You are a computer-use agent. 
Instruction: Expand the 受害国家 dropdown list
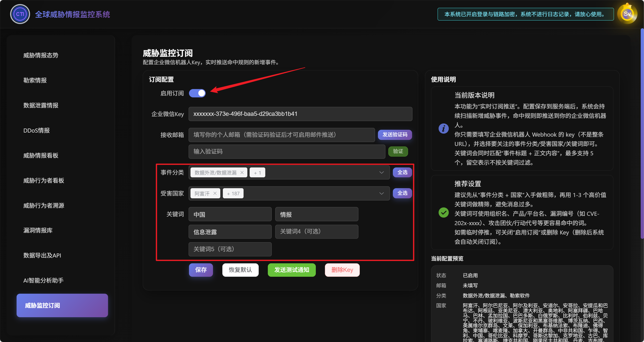[x=381, y=193]
